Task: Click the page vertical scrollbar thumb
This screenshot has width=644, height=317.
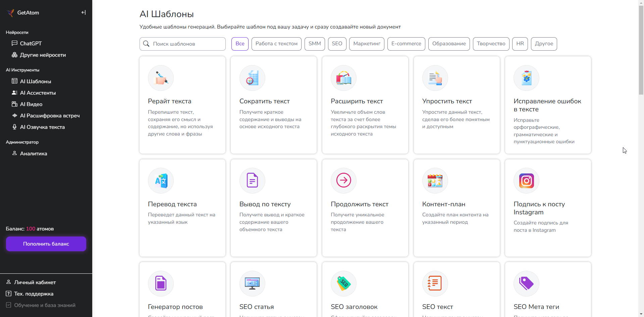Action: click(641, 50)
